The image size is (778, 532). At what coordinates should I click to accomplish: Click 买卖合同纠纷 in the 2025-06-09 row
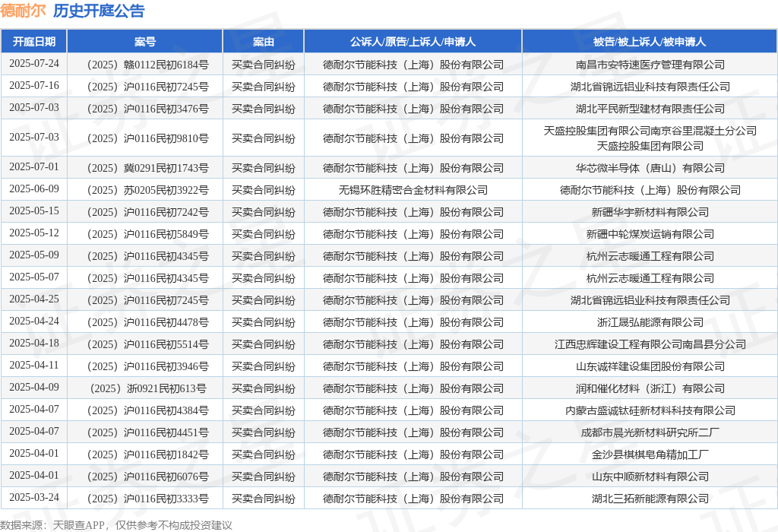tap(264, 190)
